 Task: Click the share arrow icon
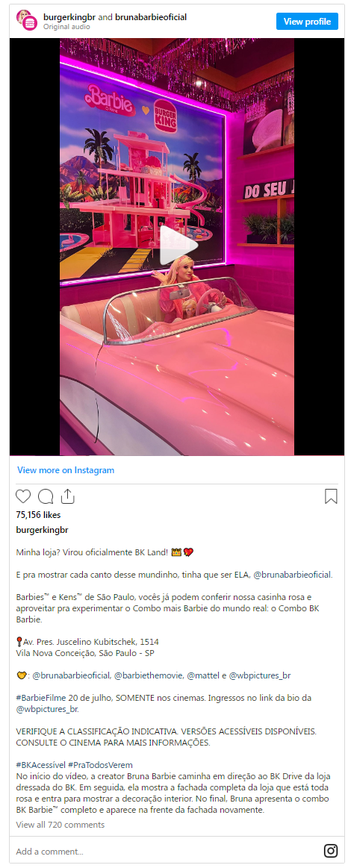pos(67,496)
